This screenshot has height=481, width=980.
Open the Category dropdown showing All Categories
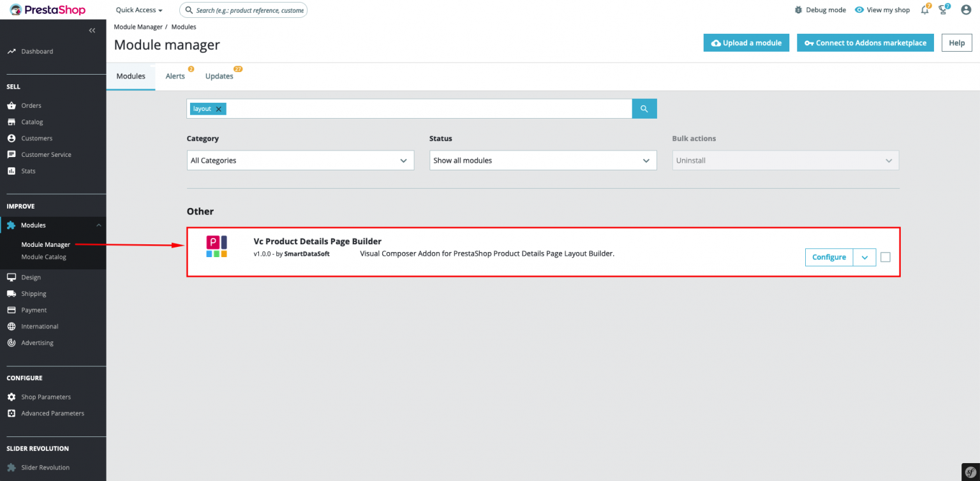click(x=300, y=160)
